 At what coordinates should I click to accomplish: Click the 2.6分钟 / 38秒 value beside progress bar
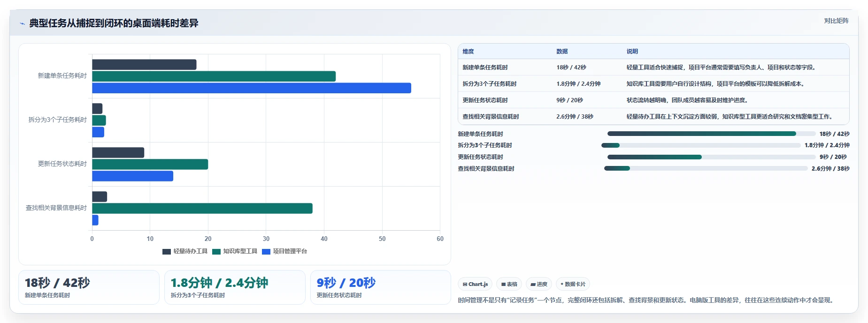[x=830, y=169]
